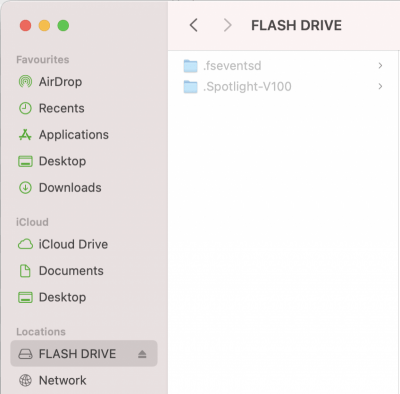Select Desktop label under Favourites
This screenshot has height=394, width=400.
(x=63, y=161)
